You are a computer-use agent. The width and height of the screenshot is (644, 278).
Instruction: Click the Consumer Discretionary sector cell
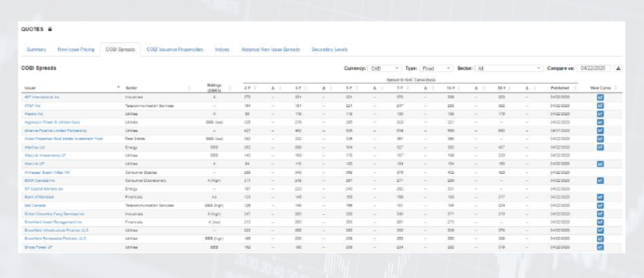145,181
